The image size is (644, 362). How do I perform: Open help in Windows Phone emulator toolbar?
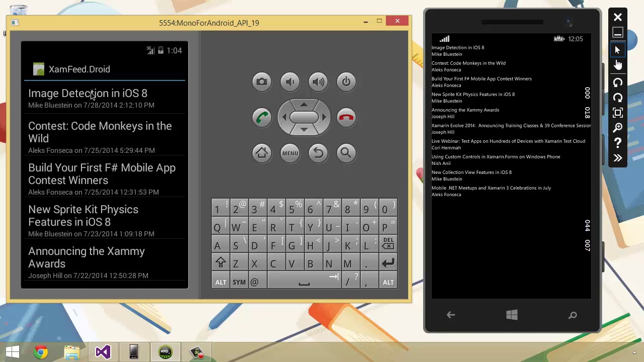(617, 143)
